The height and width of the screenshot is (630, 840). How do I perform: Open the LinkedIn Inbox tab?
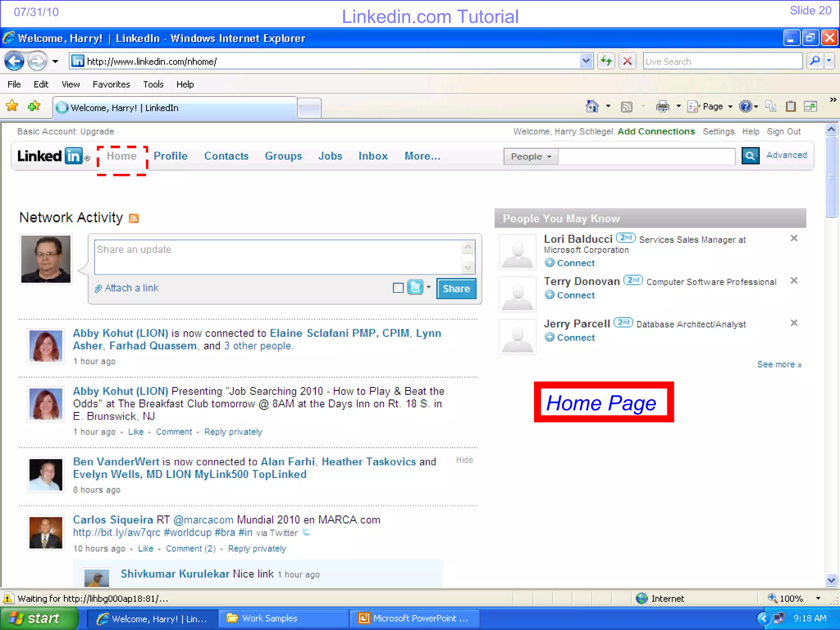tap(373, 156)
